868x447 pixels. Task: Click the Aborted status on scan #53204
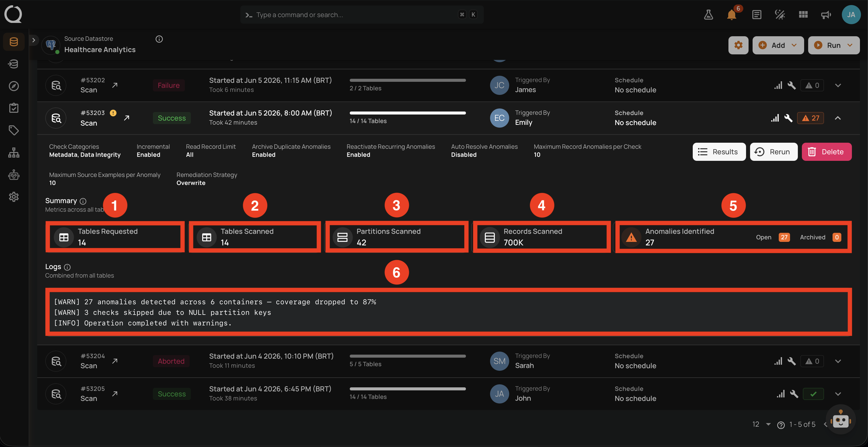point(171,361)
